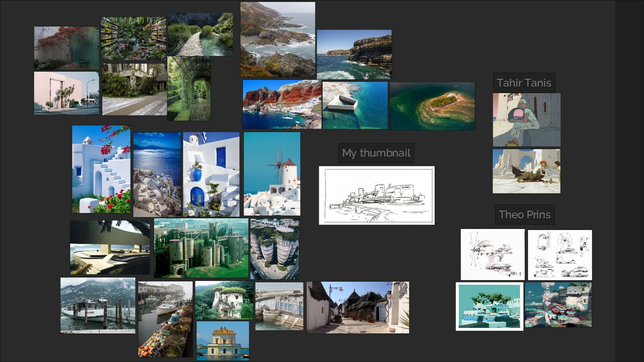Select Theo Prins teal island house painting

489,306
